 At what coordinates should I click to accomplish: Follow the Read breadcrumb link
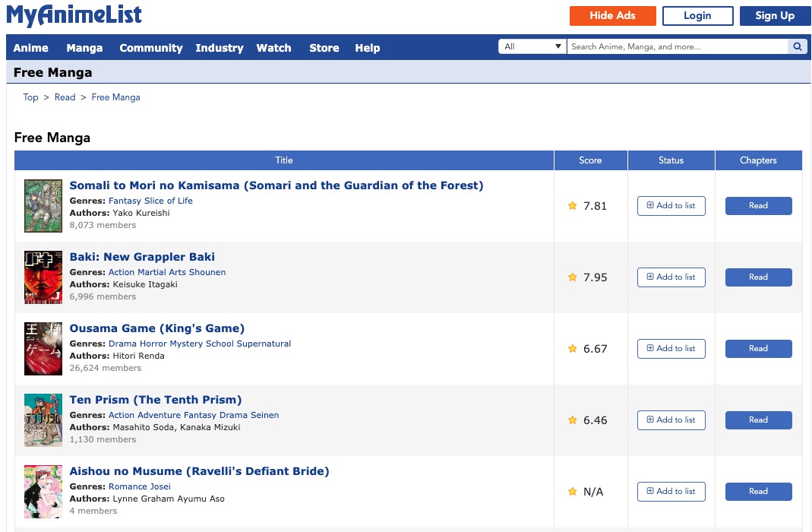(65, 97)
